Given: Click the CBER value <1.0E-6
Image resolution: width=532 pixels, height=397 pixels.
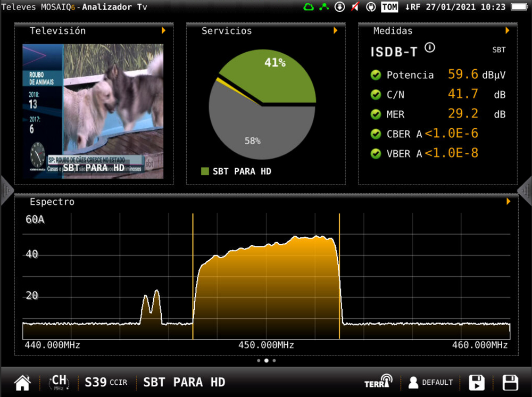Looking at the screenshot, I should (x=451, y=134).
